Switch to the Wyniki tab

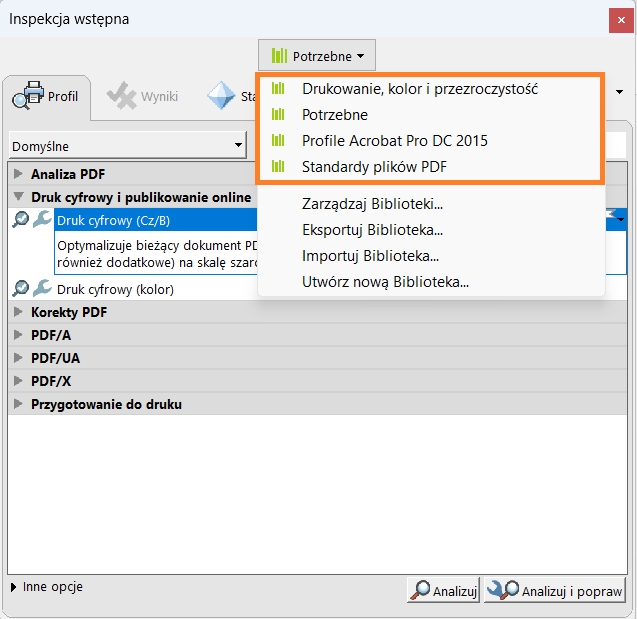click(143, 97)
